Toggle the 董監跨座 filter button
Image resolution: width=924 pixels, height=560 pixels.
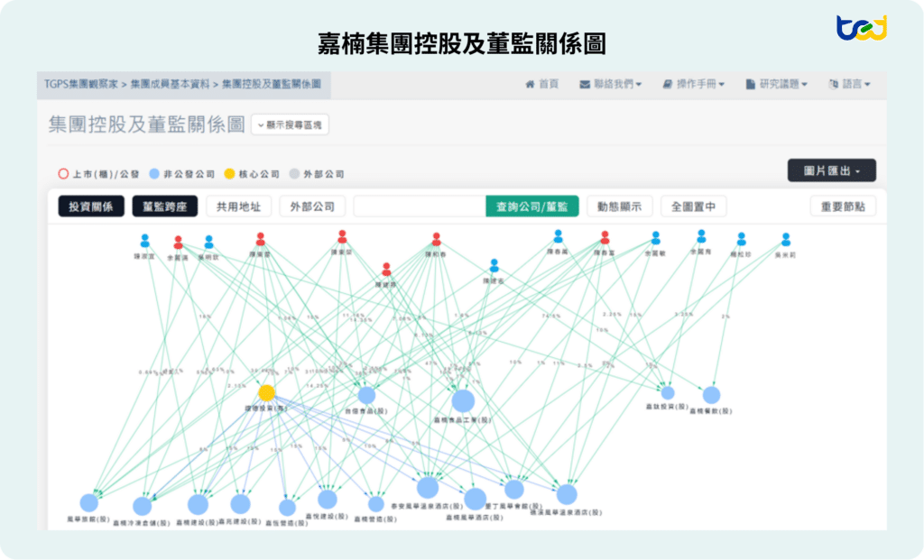165,207
